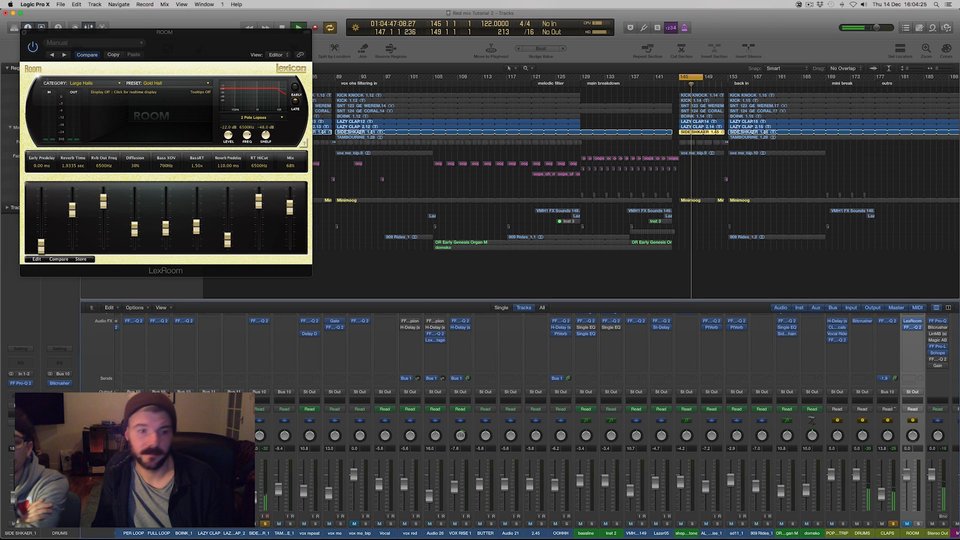Toggle Aux channel filter in mixer
This screenshot has height=540, width=960.
coord(816,307)
